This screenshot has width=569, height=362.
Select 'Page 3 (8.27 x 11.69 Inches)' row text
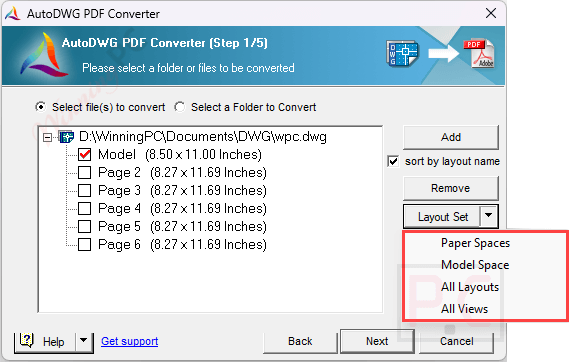(182, 190)
